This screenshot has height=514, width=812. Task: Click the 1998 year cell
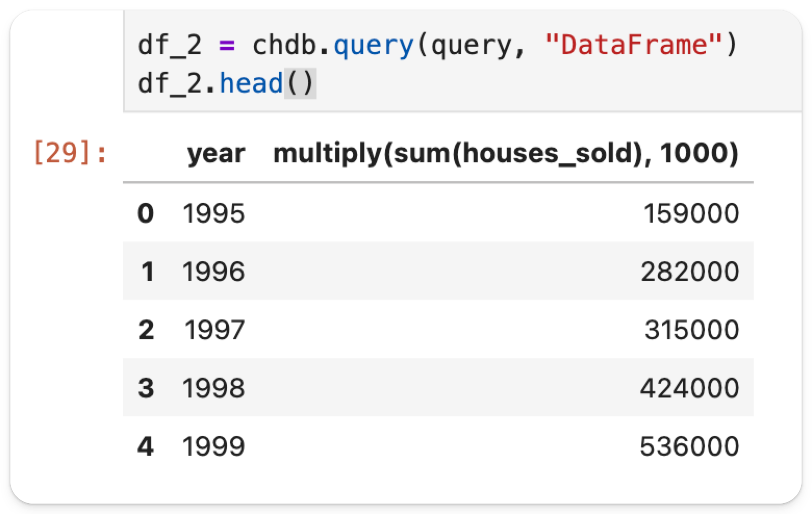click(213, 388)
